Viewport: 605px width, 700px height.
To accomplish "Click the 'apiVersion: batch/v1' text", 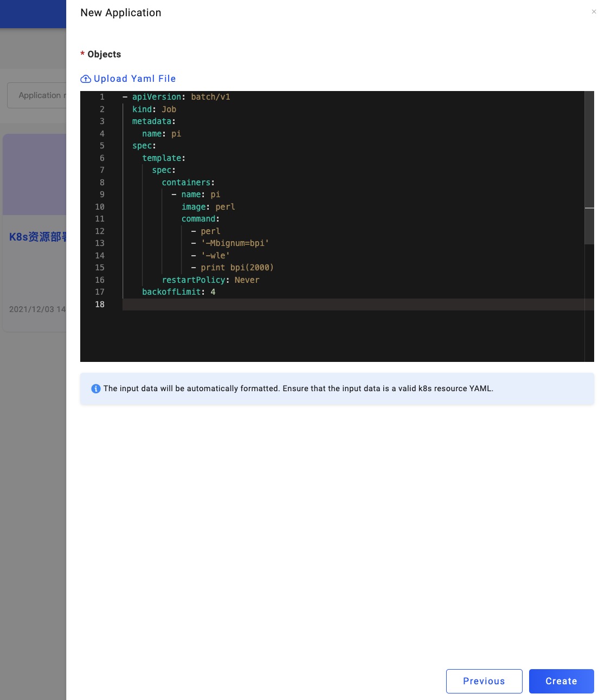I will [x=181, y=97].
